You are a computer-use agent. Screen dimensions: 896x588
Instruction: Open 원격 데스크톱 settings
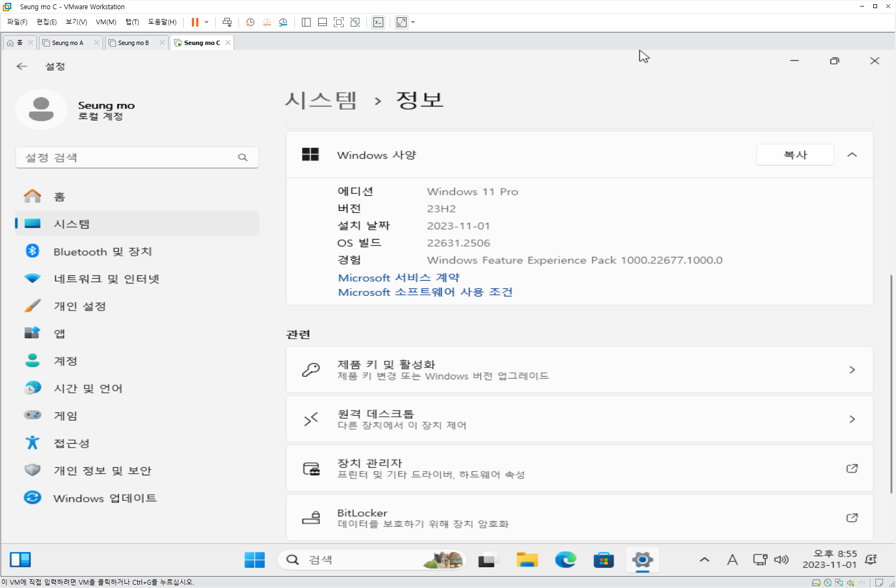click(x=579, y=419)
